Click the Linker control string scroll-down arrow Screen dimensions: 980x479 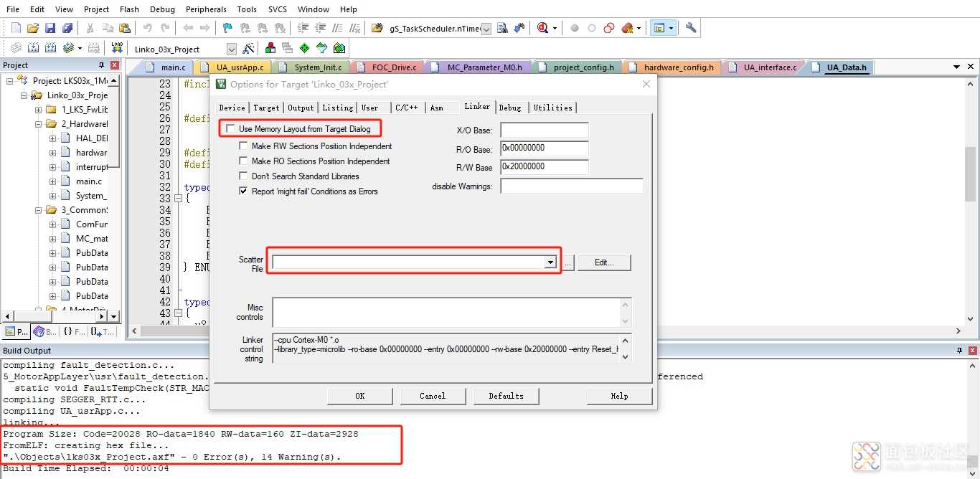click(626, 357)
